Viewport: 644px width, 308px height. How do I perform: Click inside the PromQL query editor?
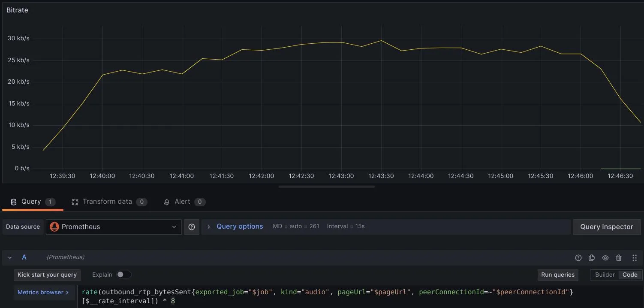pos(300,296)
